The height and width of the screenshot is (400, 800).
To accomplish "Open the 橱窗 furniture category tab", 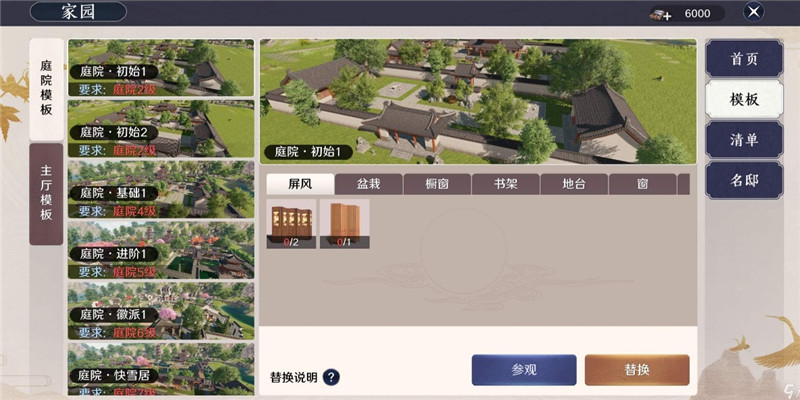I will 437,184.
